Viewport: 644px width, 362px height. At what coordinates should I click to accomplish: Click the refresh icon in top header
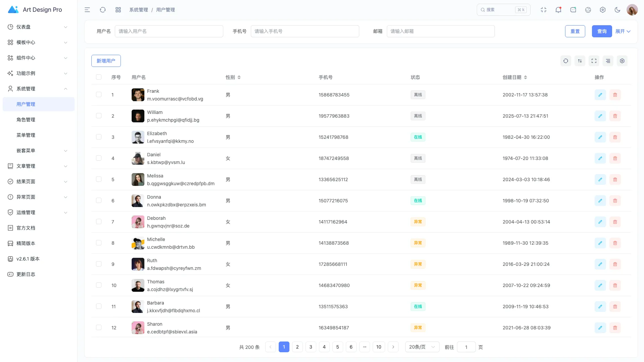(x=103, y=10)
